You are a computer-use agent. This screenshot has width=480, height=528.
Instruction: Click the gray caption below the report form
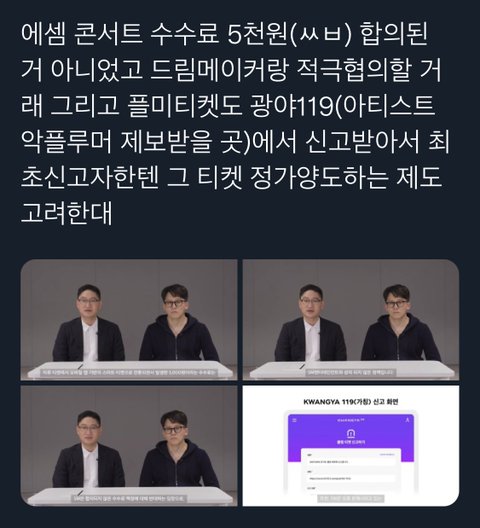coord(351,498)
